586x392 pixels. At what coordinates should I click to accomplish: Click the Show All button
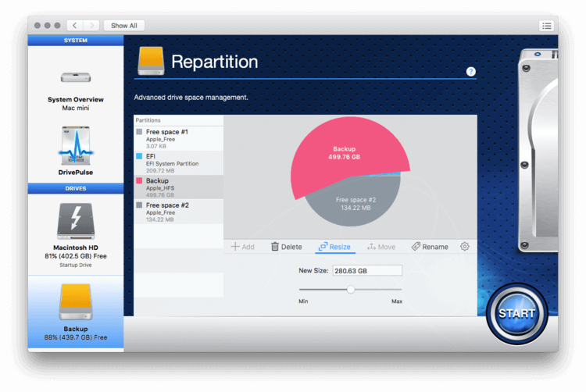coord(123,26)
